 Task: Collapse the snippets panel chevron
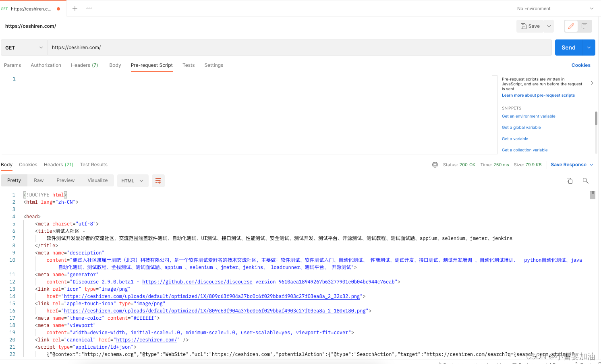coord(592,83)
